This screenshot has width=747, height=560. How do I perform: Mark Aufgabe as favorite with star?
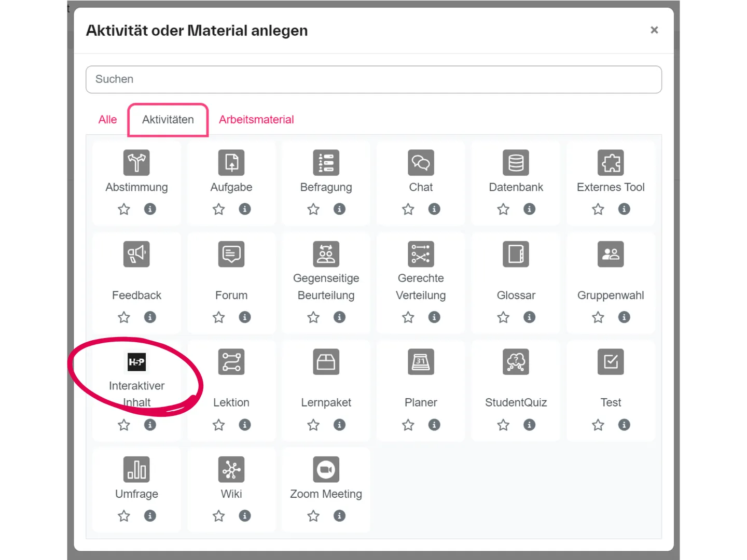(x=218, y=209)
